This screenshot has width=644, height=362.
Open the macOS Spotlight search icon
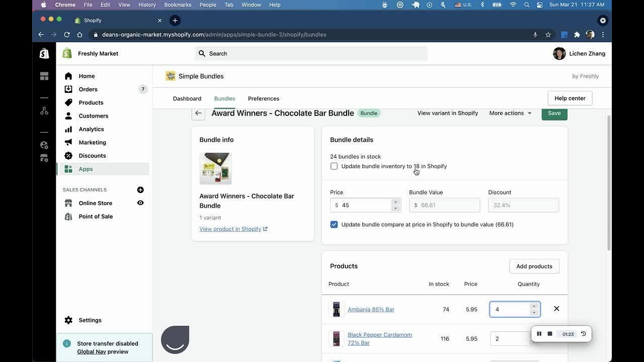[x=526, y=5]
